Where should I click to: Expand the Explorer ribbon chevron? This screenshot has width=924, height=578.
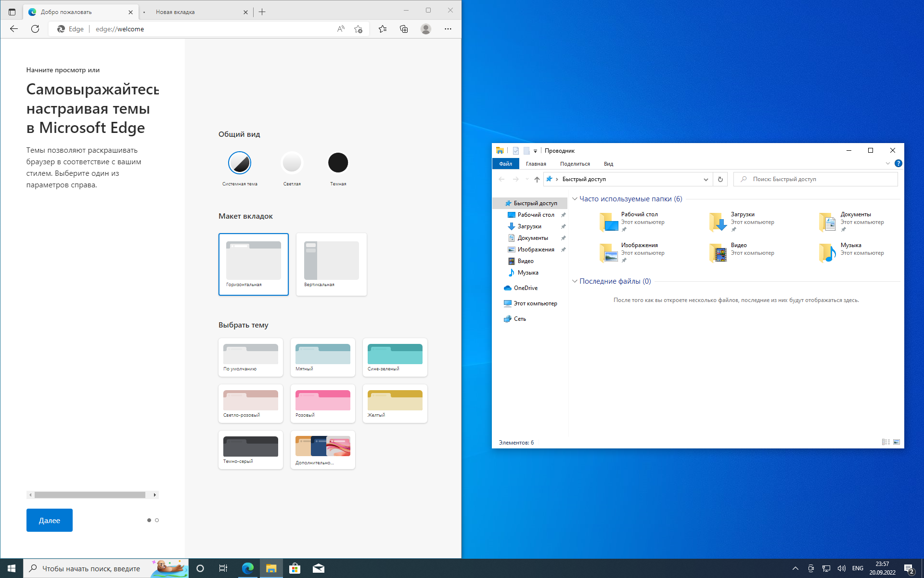pyautogui.click(x=888, y=164)
